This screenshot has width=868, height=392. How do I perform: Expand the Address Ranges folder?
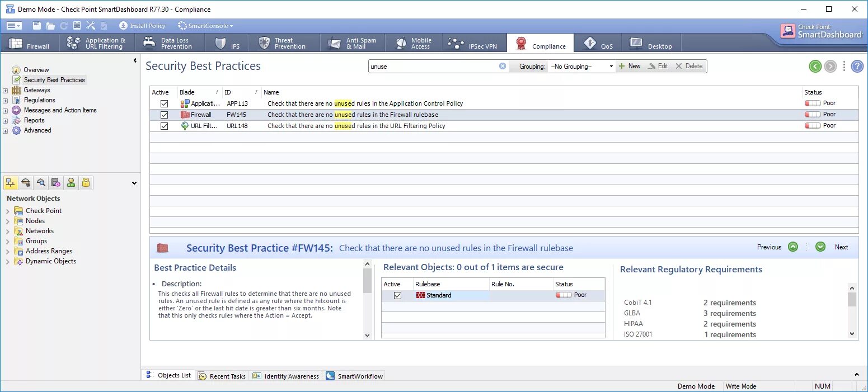click(x=7, y=251)
